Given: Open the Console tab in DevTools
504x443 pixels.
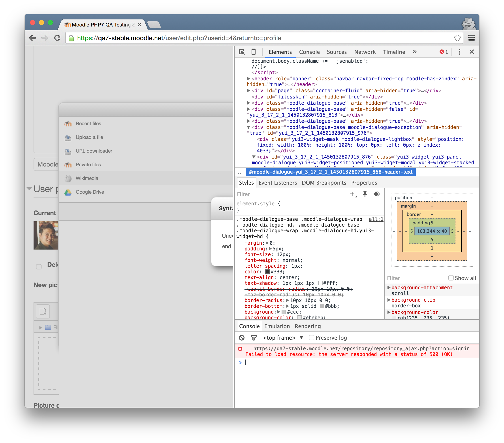Looking at the screenshot, I should pos(309,52).
